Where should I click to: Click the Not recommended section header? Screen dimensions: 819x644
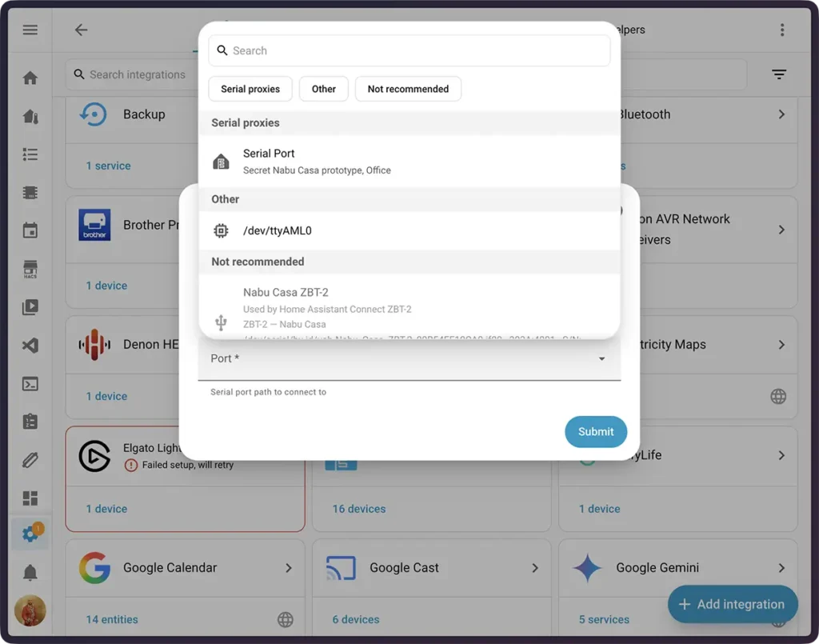click(x=409, y=262)
